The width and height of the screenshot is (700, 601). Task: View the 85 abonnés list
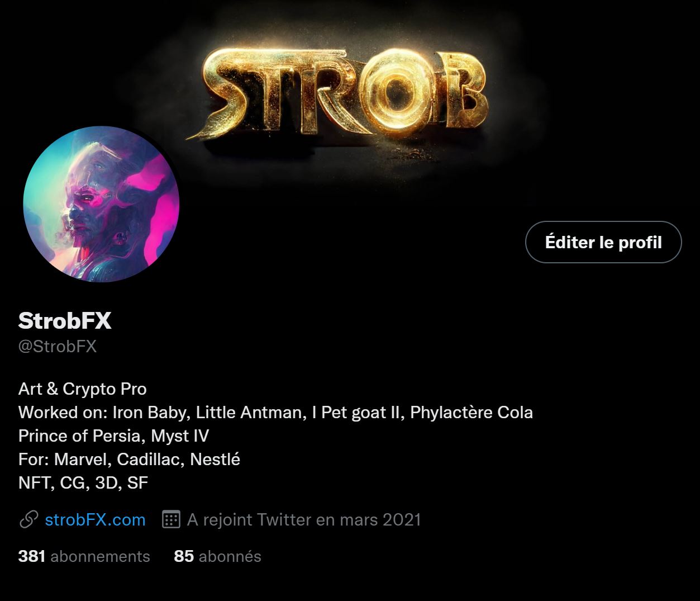pos(218,556)
